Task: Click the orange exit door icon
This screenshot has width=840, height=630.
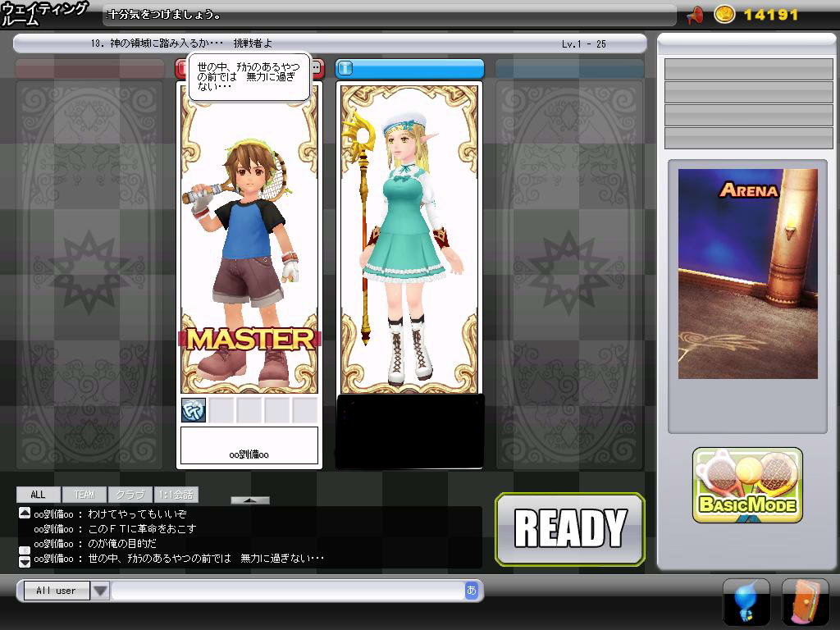Action: click(805, 603)
